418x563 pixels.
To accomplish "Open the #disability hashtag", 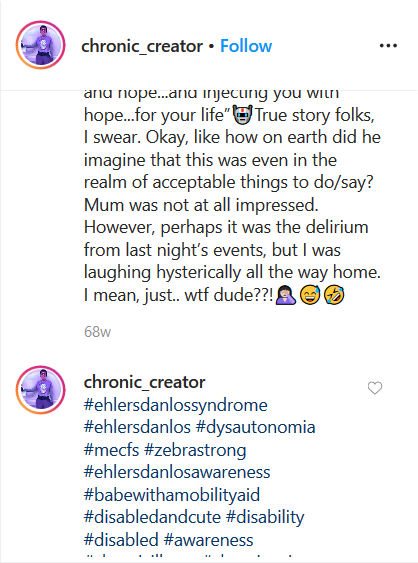I will click(x=265, y=517).
